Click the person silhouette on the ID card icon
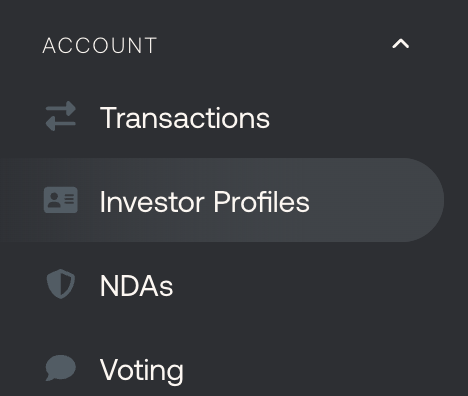Viewport: 468px width, 396px height. click(x=54, y=200)
